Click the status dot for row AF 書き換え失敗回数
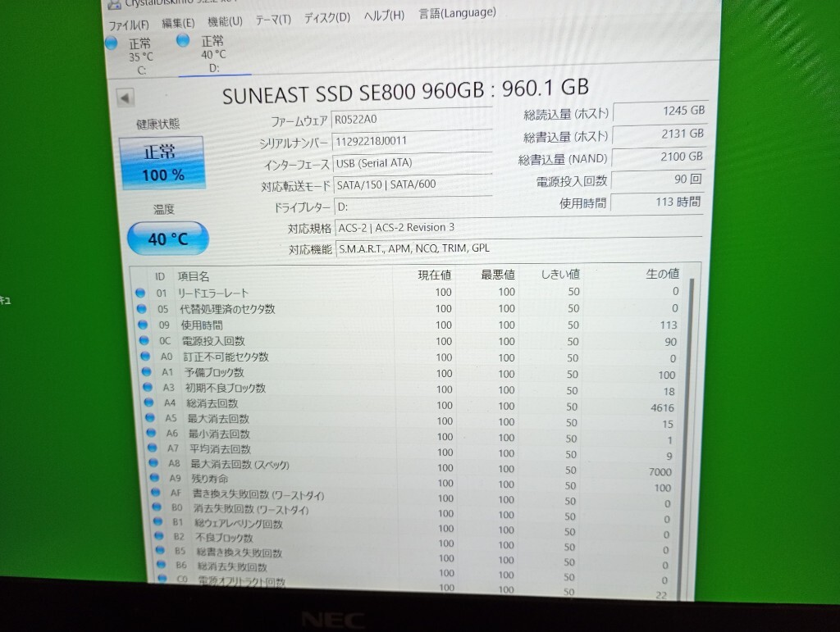The image size is (840, 632). point(156,492)
